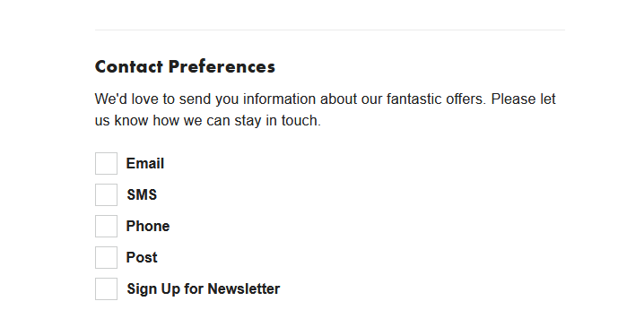Click the "Email" label text

[145, 163]
